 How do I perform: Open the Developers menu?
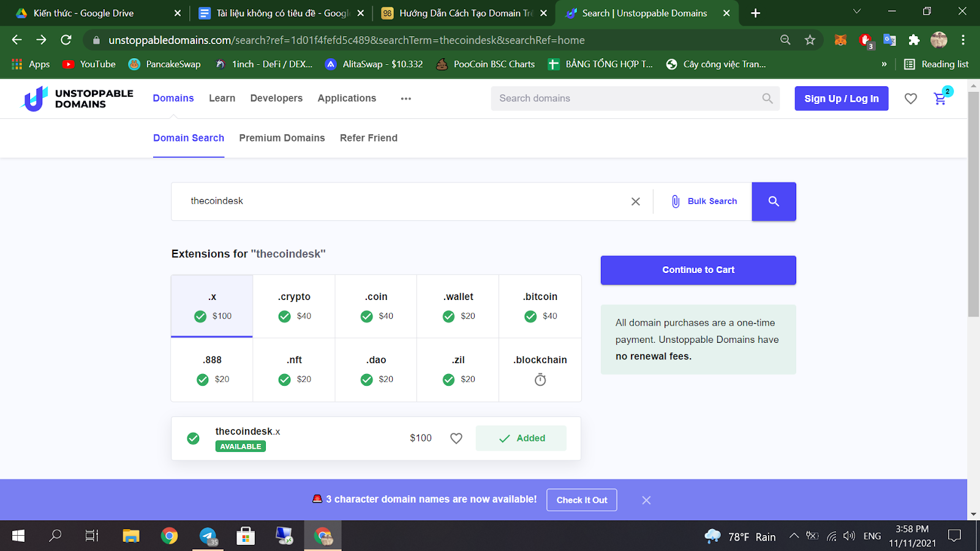(x=276, y=98)
